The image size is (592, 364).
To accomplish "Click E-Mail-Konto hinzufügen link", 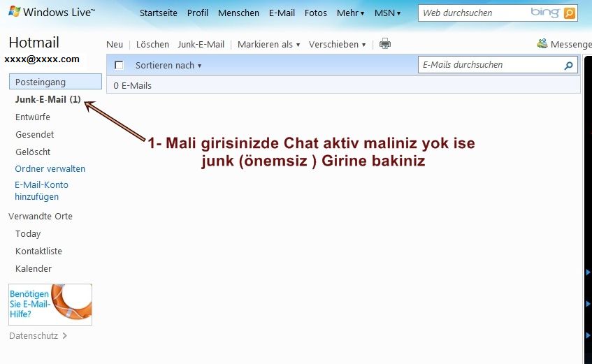I will 41,191.
